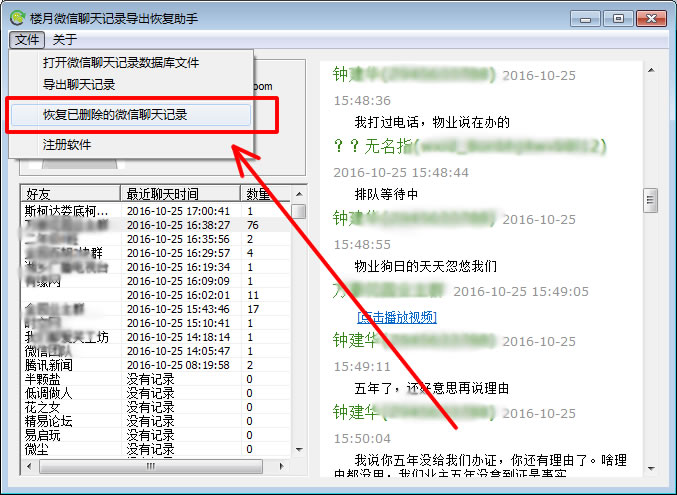Screen dimensions: 677x495
Task: Click friend list horizontal scrollbar thumb
Action: pyautogui.click(x=151, y=466)
